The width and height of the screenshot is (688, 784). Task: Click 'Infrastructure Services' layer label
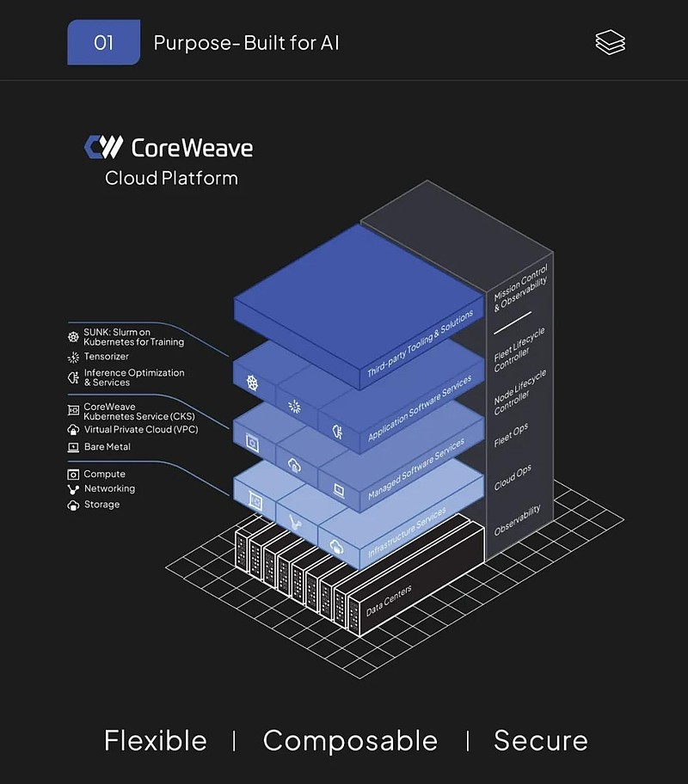(x=407, y=532)
